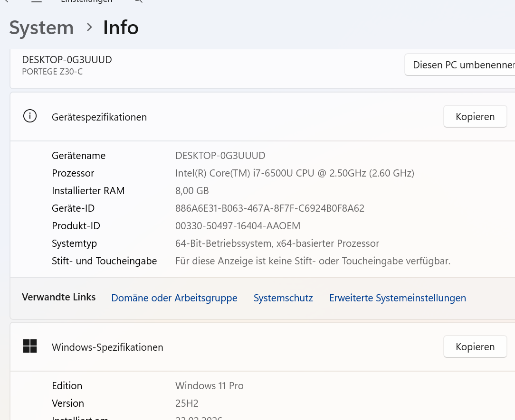Open Erweiterte Systemeinstellungen link
Image resolution: width=515 pixels, height=420 pixels.
point(398,298)
